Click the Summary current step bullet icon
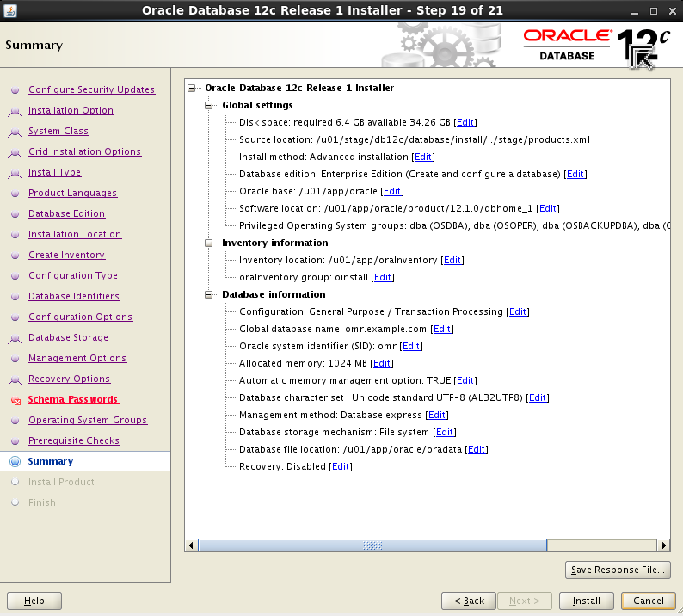Screen dimensions: 683x616 point(15,461)
